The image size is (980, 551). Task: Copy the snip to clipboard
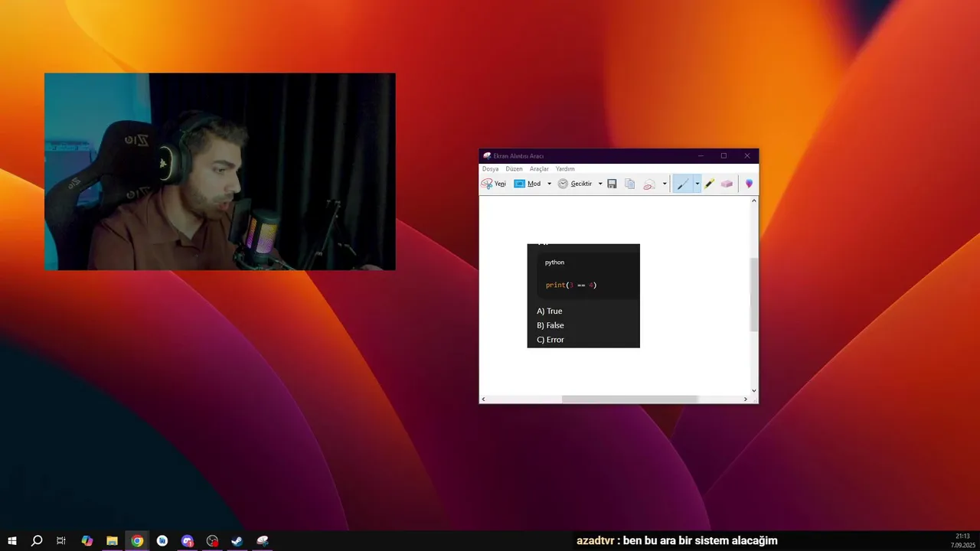click(629, 184)
